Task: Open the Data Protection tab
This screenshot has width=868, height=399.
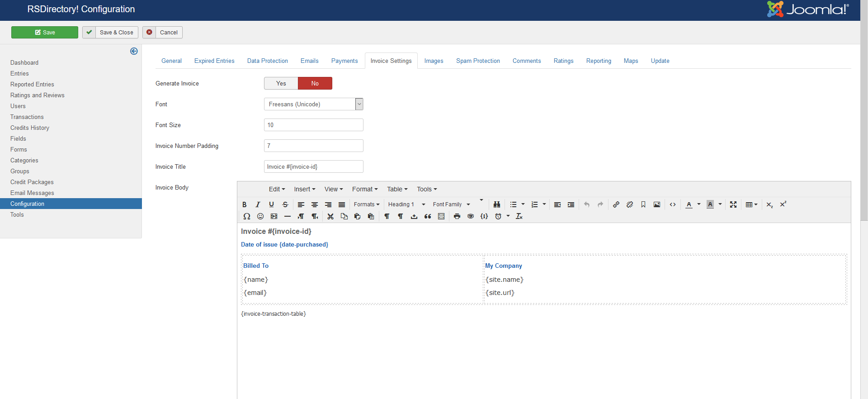Action: [x=268, y=61]
